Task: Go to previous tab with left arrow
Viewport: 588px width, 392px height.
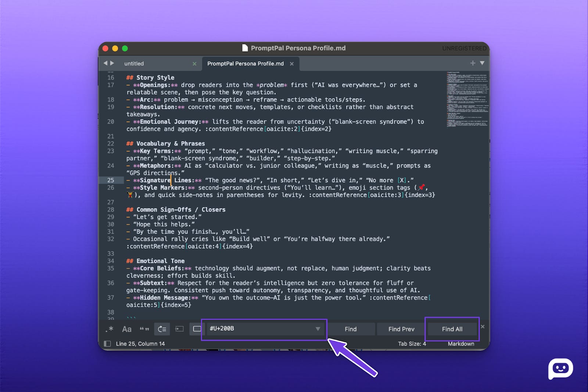Action: pyautogui.click(x=105, y=63)
